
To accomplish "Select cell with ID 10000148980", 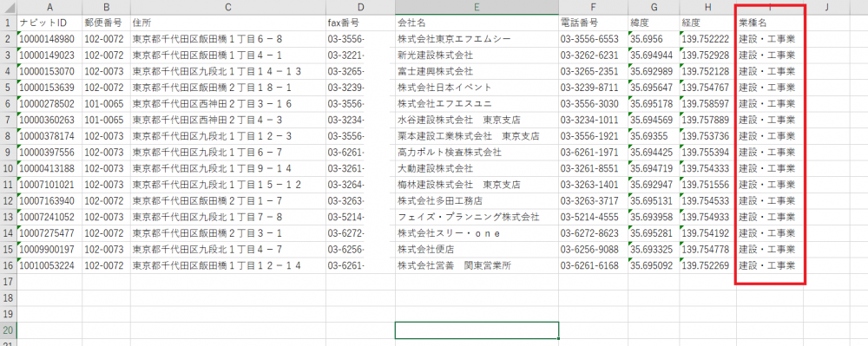I will click(x=49, y=39).
